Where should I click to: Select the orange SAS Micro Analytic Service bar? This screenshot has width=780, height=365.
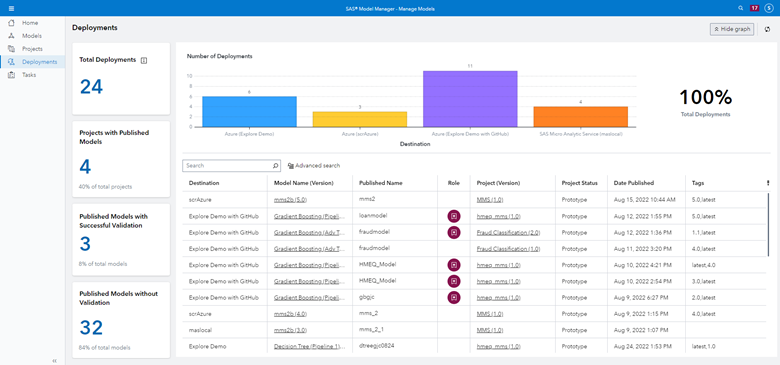pyautogui.click(x=581, y=116)
